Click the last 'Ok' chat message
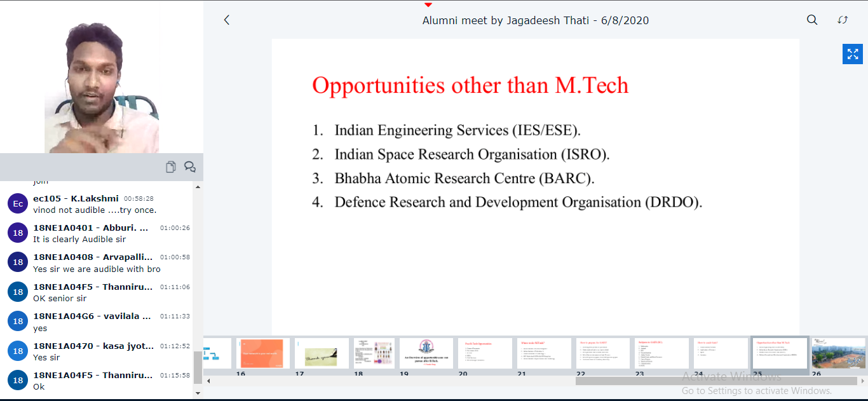 pos(39,386)
